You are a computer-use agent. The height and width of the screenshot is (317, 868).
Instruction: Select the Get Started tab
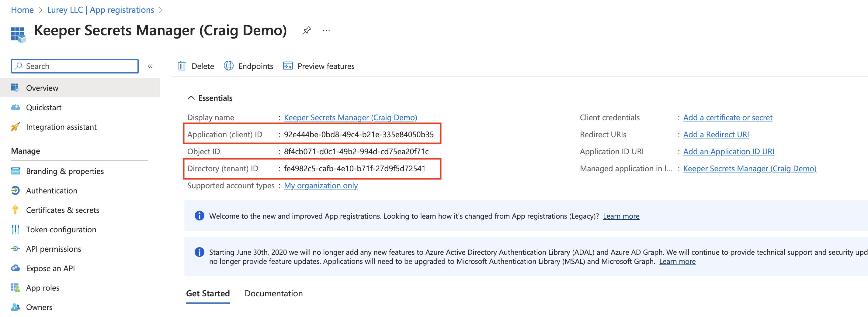coord(207,293)
